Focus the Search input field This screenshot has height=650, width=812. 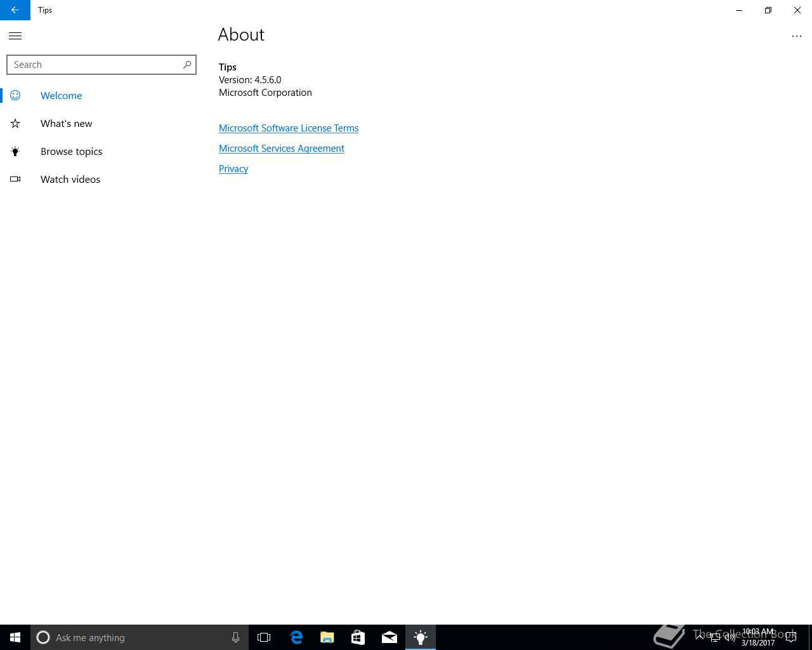point(101,65)
